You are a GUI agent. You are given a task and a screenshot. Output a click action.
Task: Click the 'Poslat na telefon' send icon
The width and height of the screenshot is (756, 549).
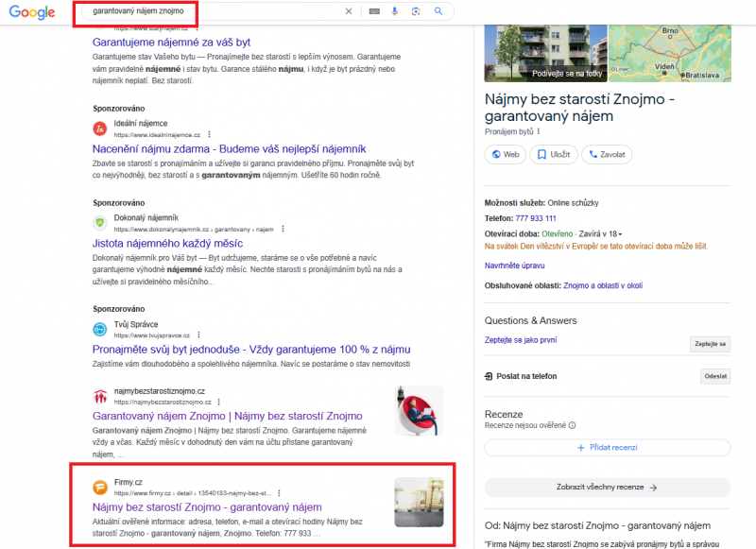[489, 376]
